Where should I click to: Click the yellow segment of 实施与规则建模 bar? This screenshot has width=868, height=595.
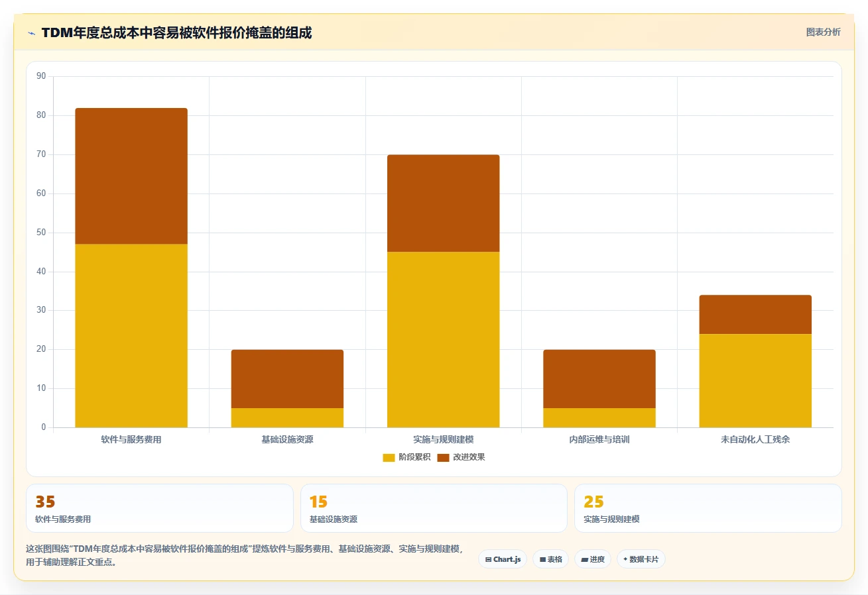point(444,340)
